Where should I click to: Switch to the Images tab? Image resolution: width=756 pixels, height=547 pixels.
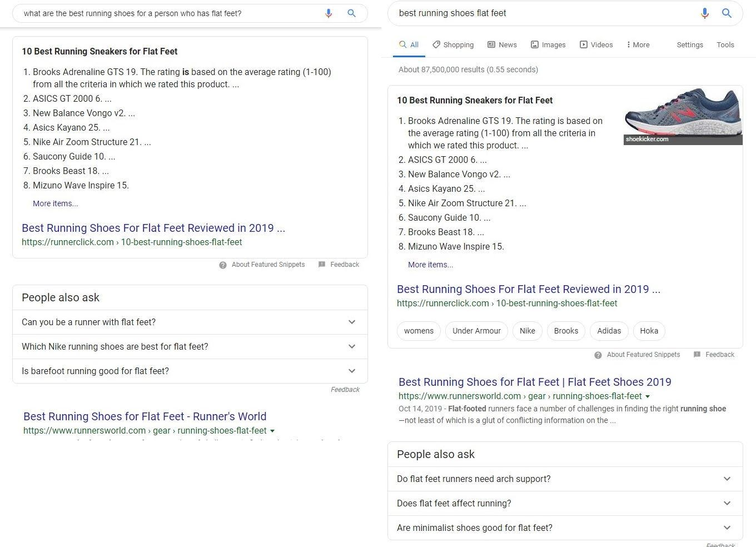coord(548,45)
